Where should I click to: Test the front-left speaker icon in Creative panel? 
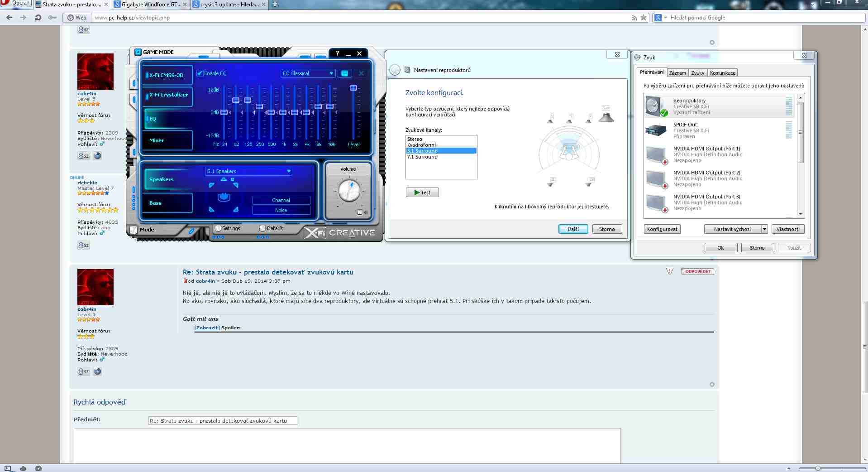tap(211, 185)
